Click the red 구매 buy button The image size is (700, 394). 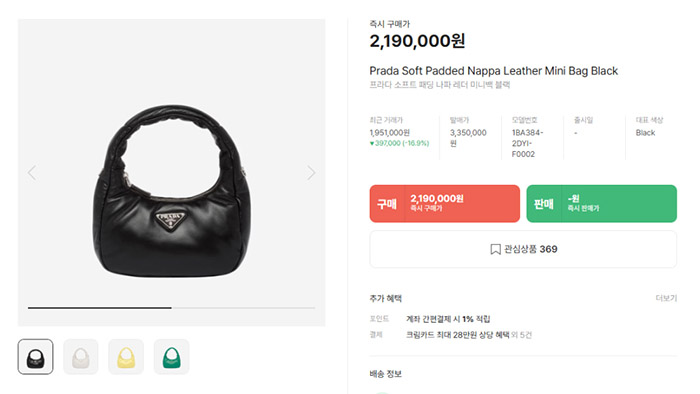(x=445, y=203)
